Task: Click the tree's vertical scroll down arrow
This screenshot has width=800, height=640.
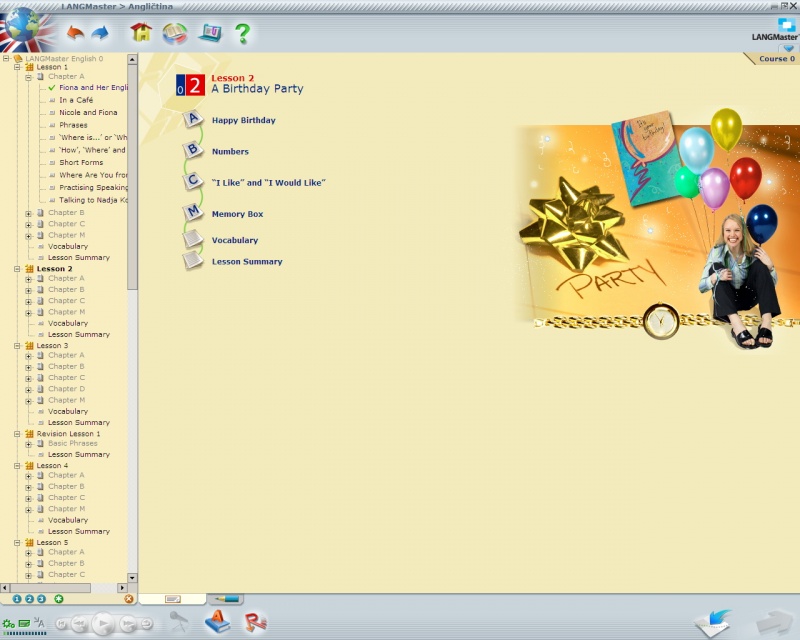Action: coord(132,578)
